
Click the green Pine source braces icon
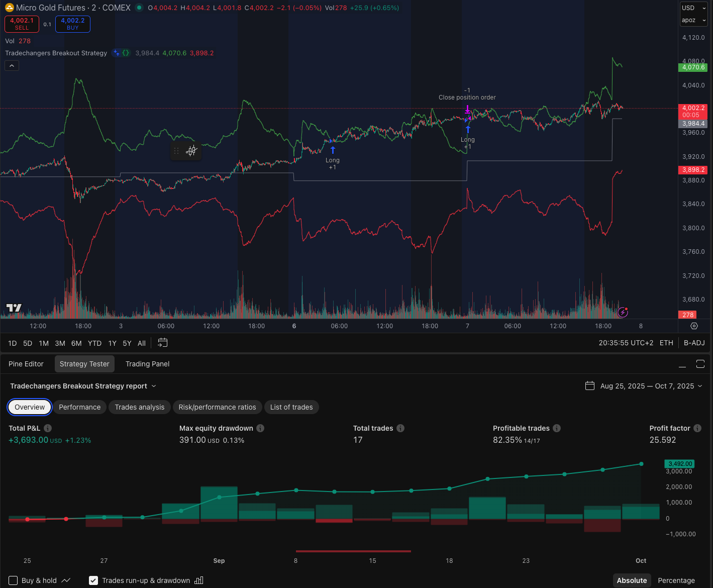[x=126, y=53]
